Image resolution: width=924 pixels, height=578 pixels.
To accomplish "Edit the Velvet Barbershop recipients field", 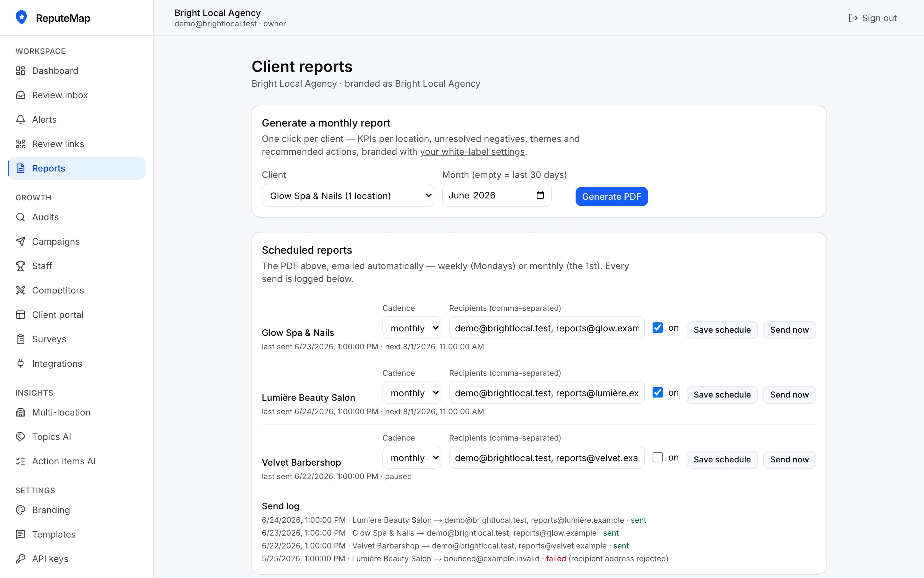I will pos(547,458).
